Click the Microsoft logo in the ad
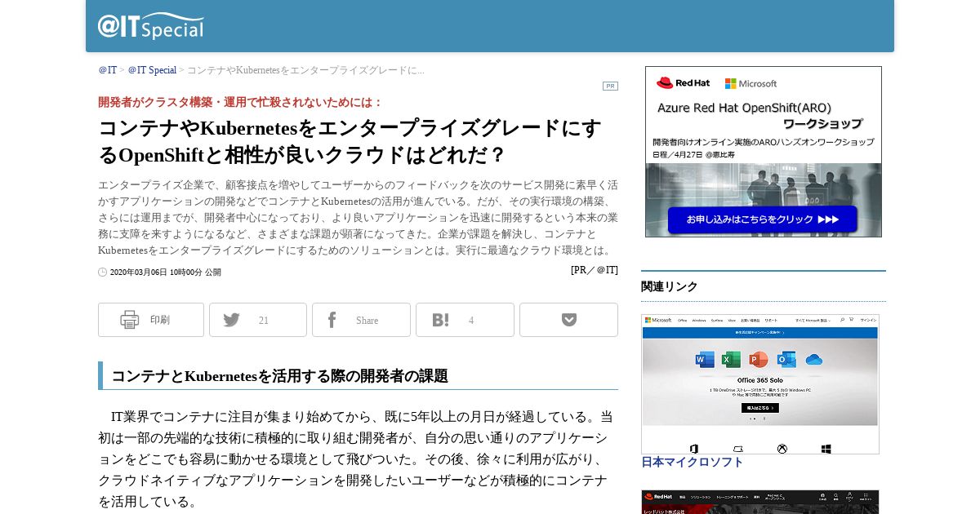 751,83
